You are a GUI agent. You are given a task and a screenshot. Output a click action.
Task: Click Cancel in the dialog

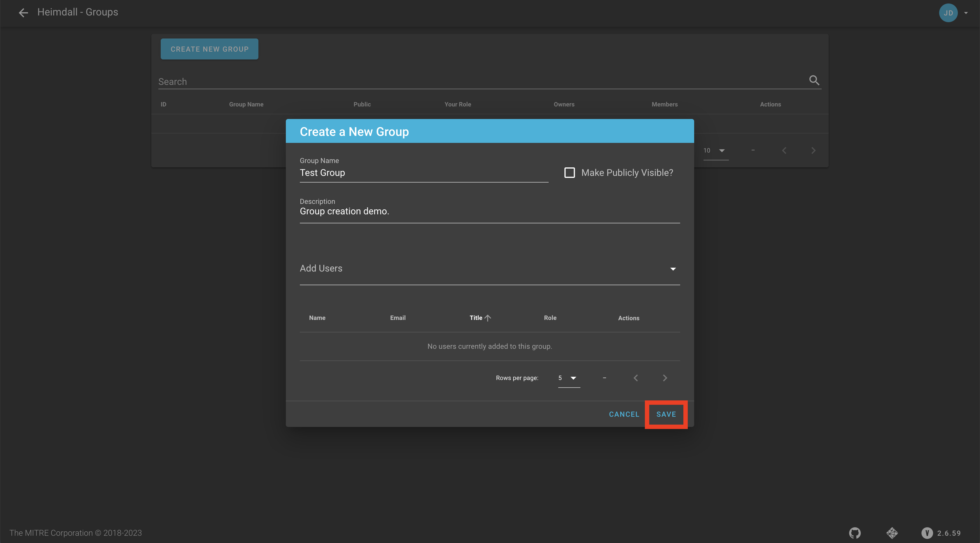[624, 414]
